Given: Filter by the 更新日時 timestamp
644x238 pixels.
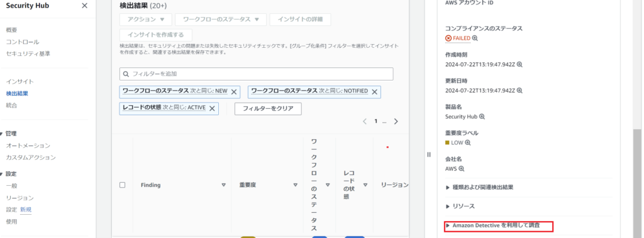Looking at the screenshot, I should (x=519, y=91).
